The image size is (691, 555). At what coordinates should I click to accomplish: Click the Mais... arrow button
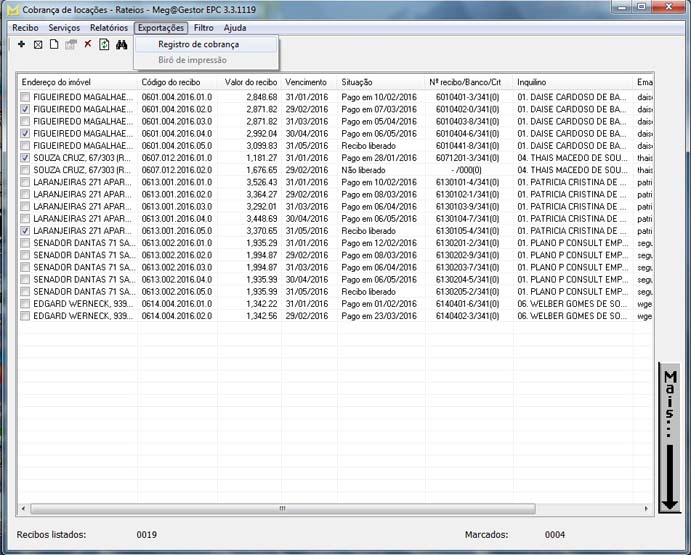pyautogui.click(x=669, y=438)
